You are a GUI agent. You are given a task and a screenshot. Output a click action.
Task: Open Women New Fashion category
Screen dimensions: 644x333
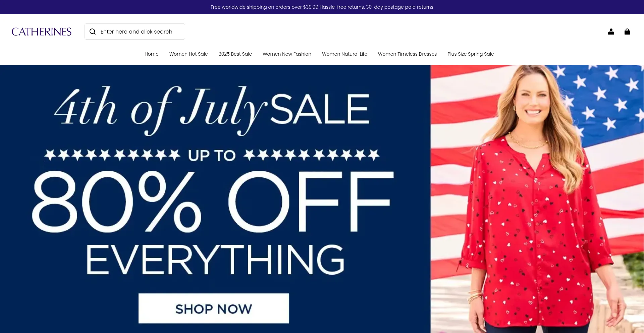pyautogui.click(x=287, y=54)
